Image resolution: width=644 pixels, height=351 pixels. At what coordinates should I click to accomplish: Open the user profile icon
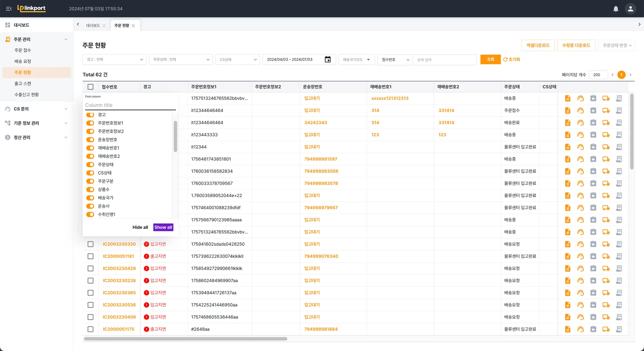click(630, 9)
